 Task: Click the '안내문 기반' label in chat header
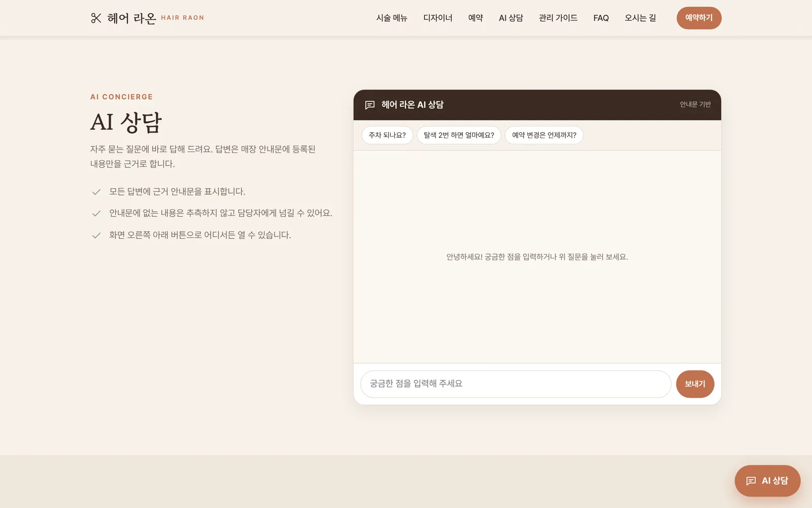coord(695,104)
